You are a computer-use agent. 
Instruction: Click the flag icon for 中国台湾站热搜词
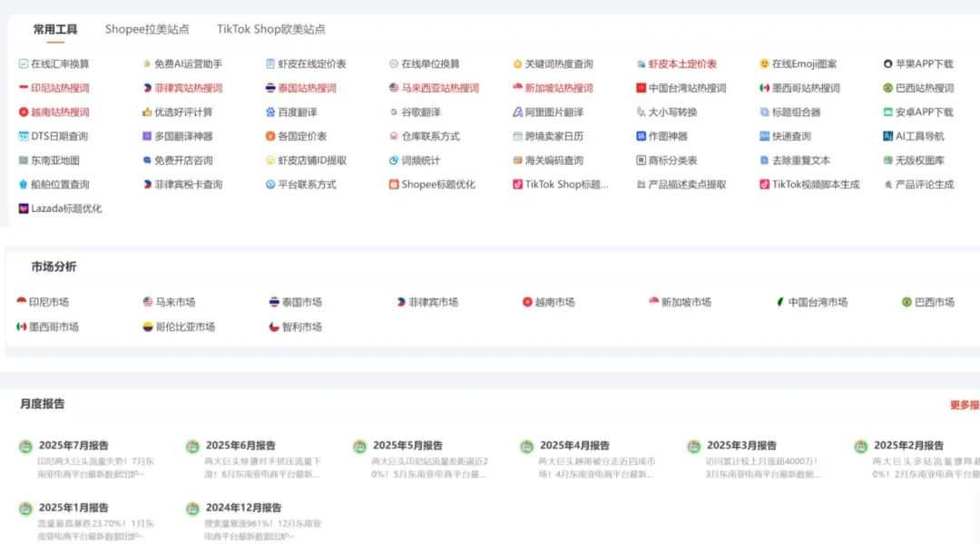pyautogui.click(x=641, y=88)
